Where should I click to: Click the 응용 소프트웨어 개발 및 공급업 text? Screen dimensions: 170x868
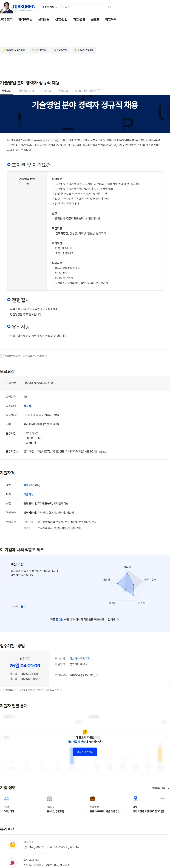tap(104, 811)
